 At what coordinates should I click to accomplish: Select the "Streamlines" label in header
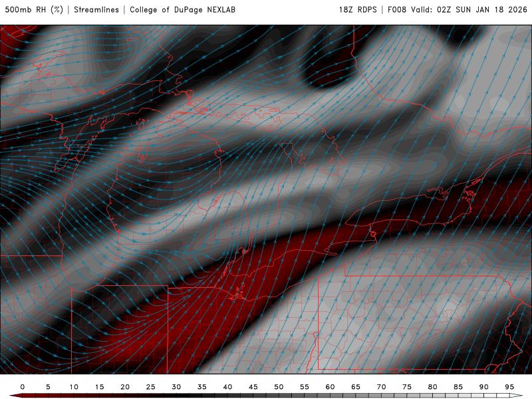coord(96,9)
